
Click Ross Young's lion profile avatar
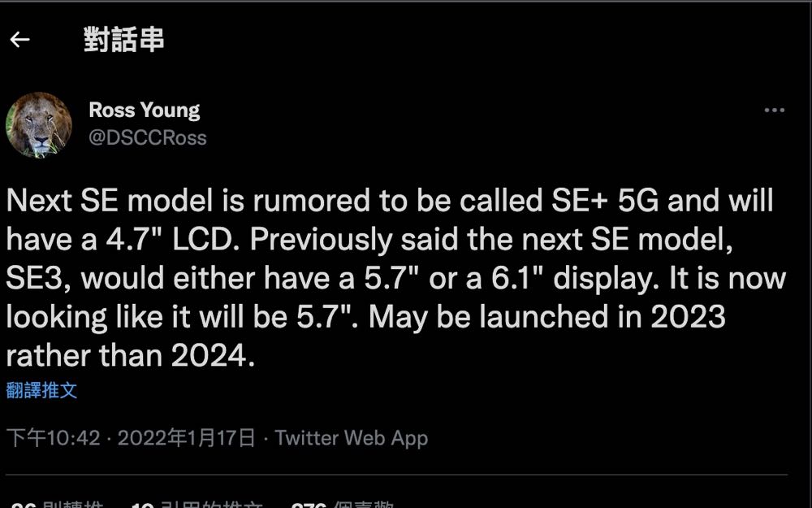(x=39, y=124)
